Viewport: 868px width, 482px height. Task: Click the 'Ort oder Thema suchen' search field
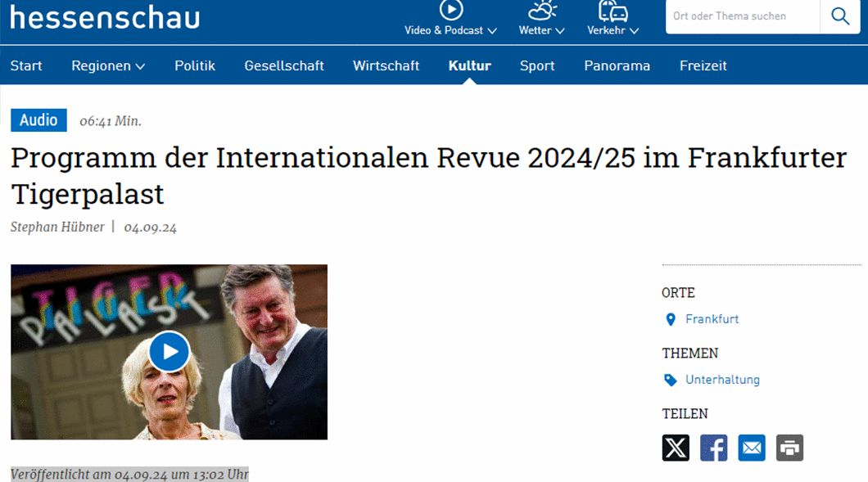[743, 16]
